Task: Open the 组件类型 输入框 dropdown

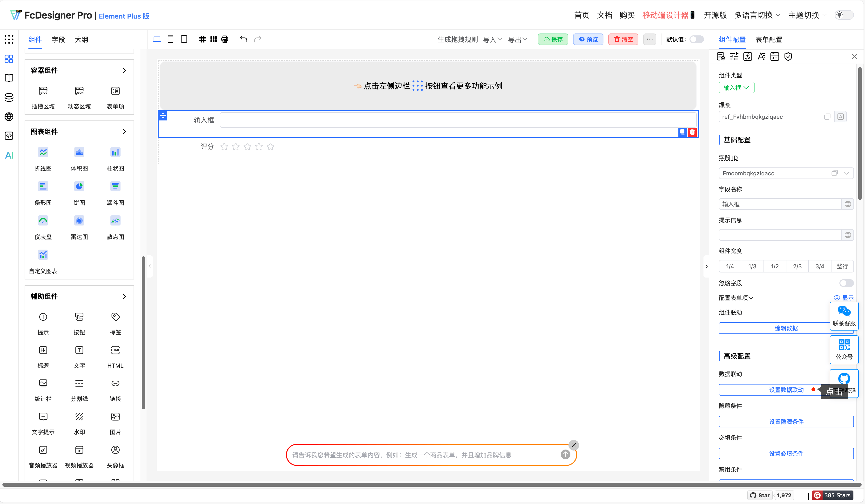Action: 737,87
